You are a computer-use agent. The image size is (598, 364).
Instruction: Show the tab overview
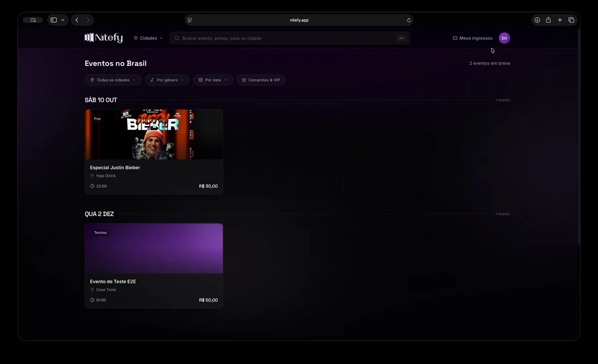[571, 20]
